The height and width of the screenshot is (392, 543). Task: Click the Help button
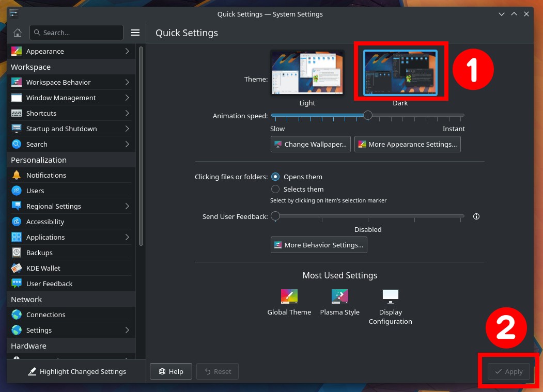coord(171,371)
